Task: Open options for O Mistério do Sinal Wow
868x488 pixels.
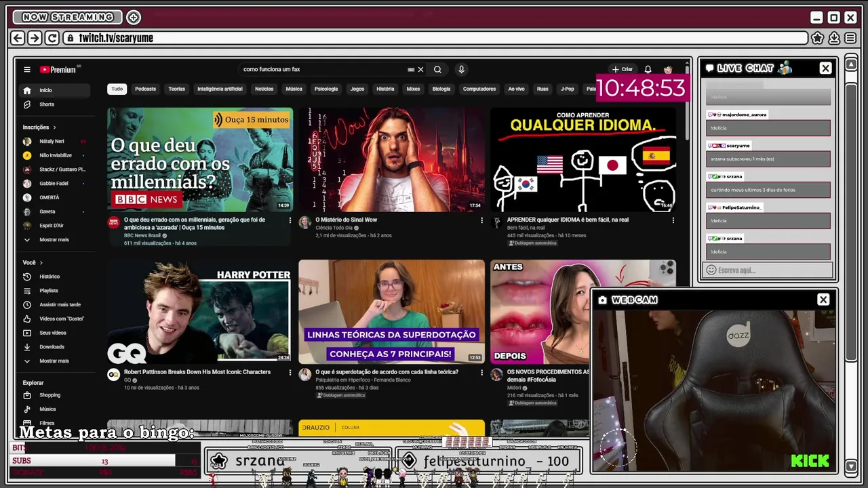Action: coord(482,220)
